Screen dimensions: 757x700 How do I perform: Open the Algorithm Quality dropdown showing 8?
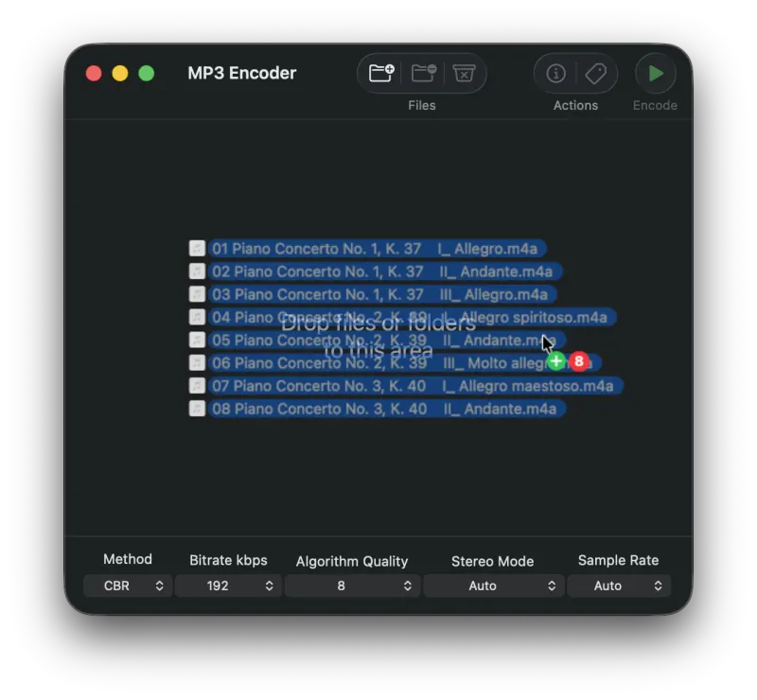[x=352, y=586]
